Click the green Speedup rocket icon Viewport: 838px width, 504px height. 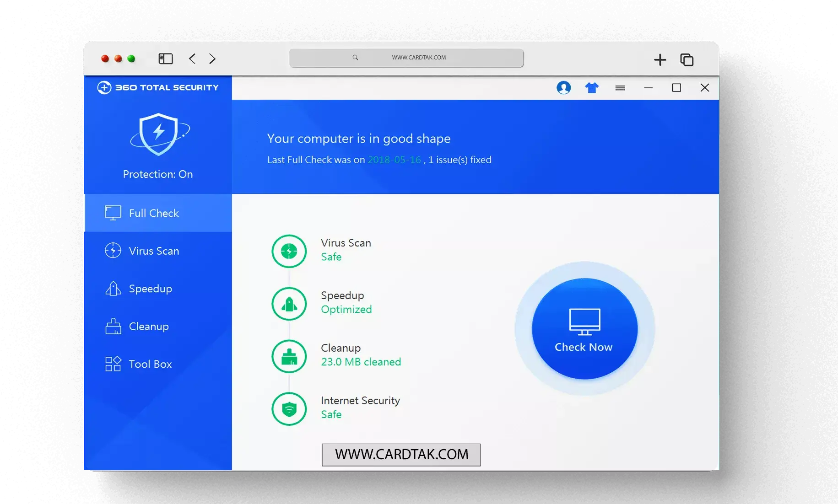point(289,304)
